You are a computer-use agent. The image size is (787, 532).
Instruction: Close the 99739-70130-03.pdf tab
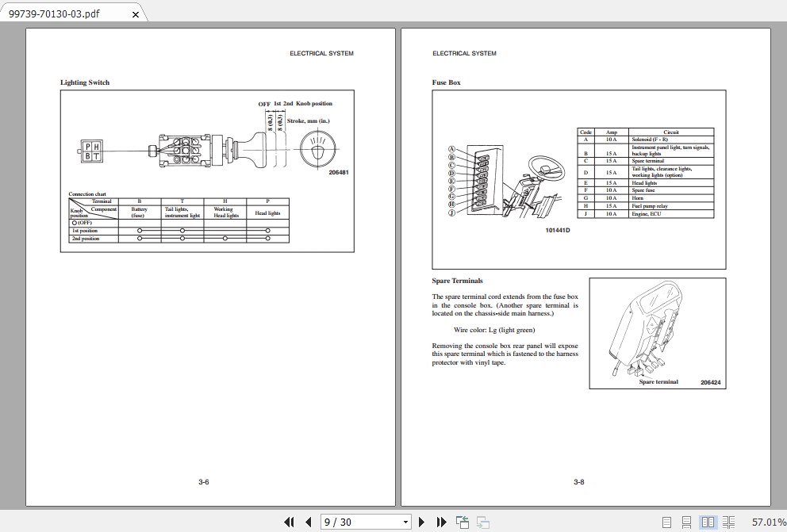point(135,13)
